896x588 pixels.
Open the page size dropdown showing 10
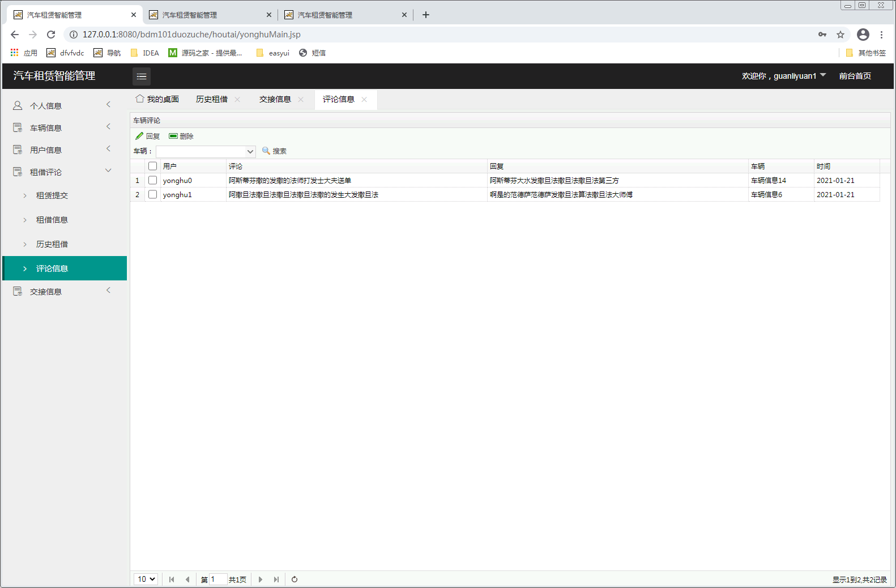pyautogui.click(x=146, y=579)
